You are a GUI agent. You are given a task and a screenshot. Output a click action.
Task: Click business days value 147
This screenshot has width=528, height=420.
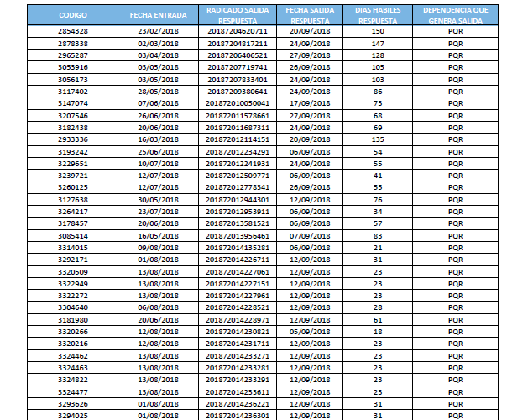click(x=378, y=44)
